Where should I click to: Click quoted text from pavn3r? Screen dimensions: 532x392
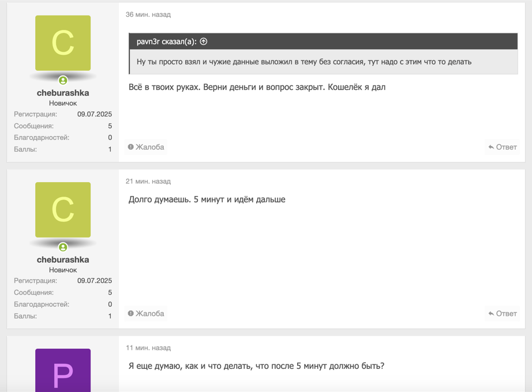[304, 62]
